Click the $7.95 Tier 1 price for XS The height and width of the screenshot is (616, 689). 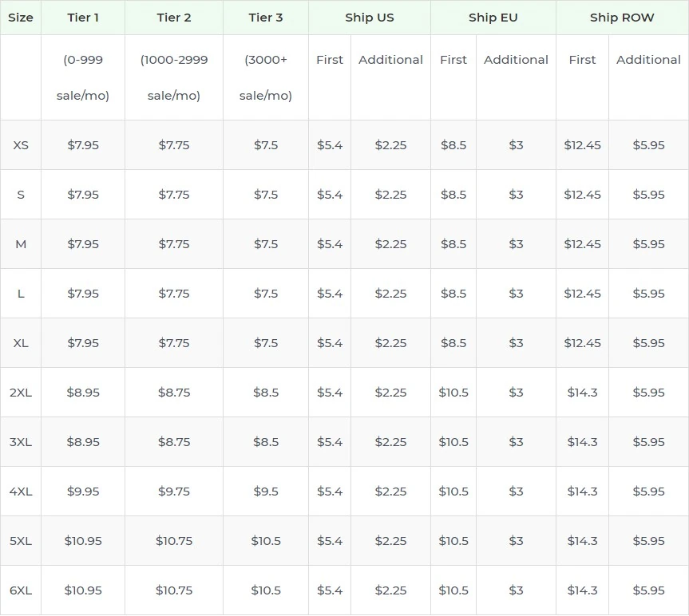[83, 144]
